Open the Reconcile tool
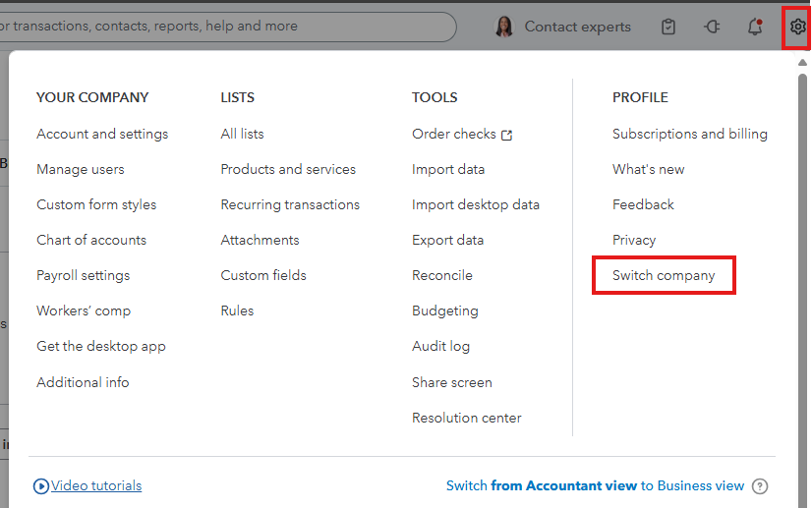Screen dimensions: 812x508 click(442, 275)
